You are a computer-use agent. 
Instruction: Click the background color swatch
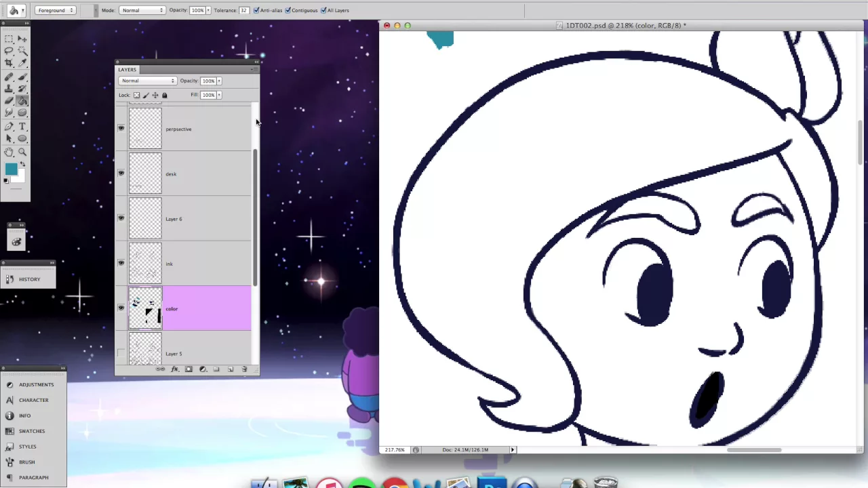[20, 178]
